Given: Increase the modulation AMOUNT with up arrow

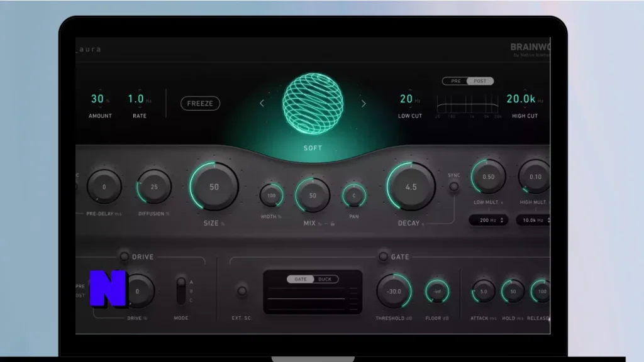Looking at the screenshot, I should 100,90.
